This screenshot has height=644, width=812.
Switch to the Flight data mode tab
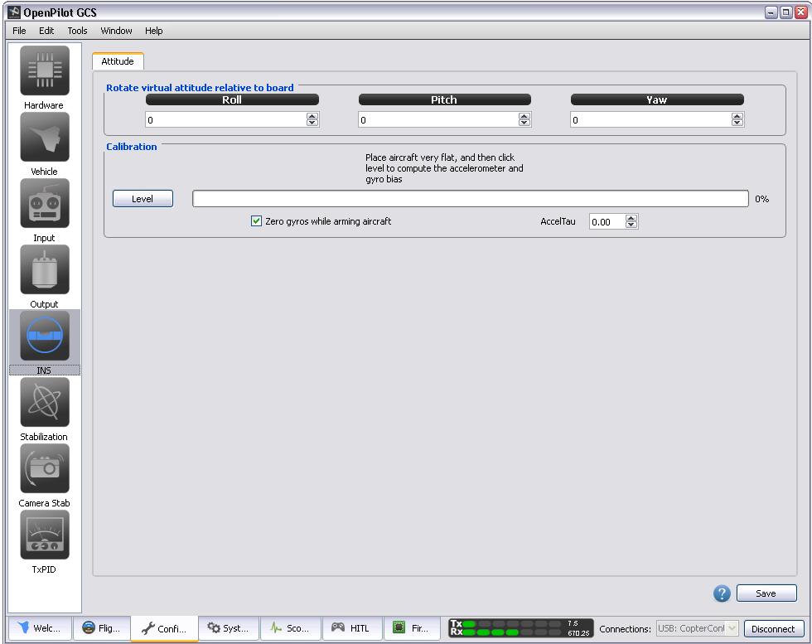pyautogui.click(x=101, y=628)
